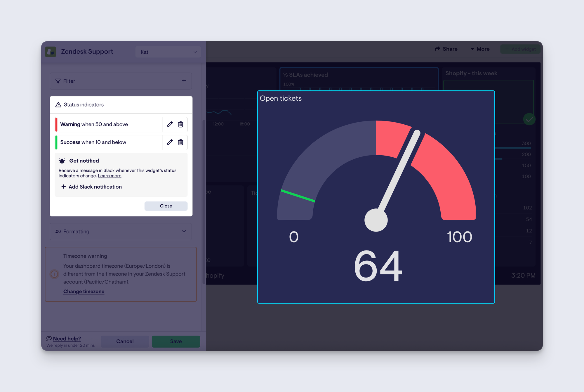Click the plus icon on Filter row
Screen dimensions: 584x392
184,81
